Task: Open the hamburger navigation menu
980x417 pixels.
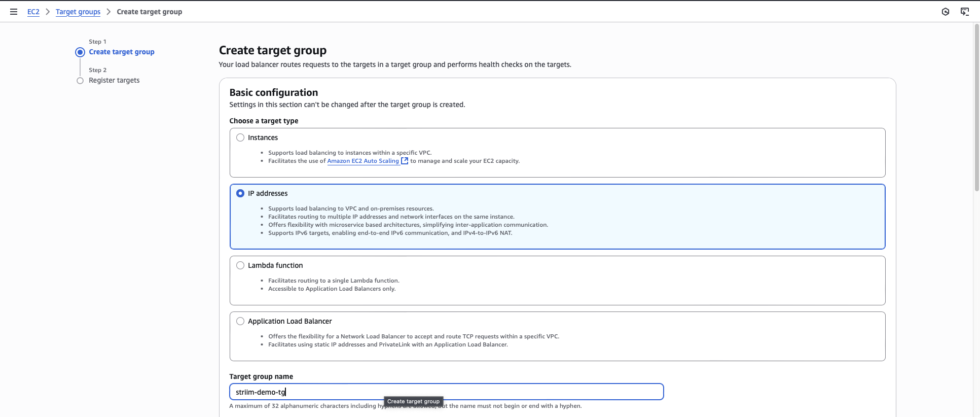Action: [14, 12]
